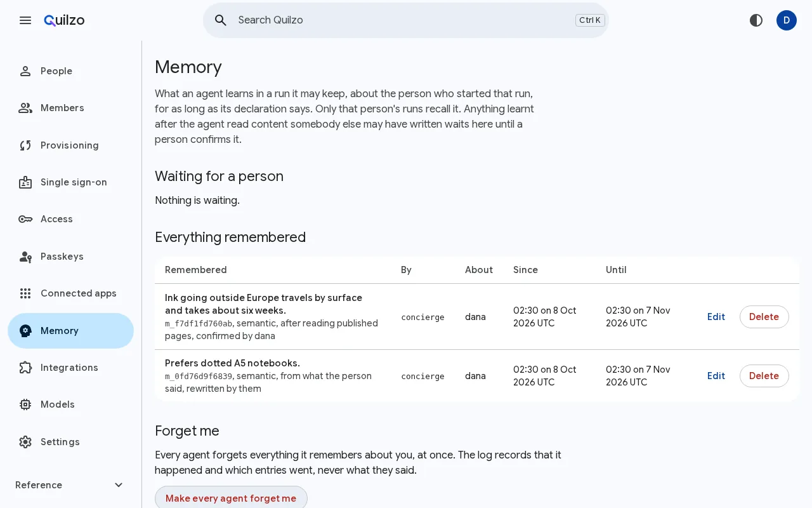This screenshot has width=812, height=508.
Task: Open Provisioning label in sidebar
Action: [70, 145]
